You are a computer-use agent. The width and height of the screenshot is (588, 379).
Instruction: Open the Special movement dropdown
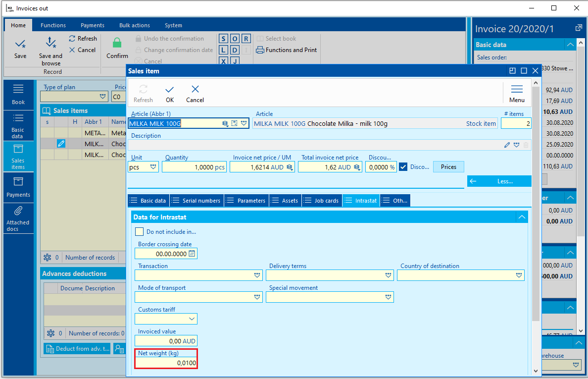(388, 297)
